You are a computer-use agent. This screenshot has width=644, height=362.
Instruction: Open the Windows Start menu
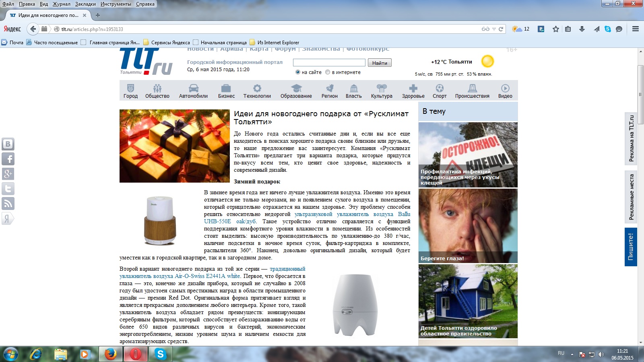[x=10, y=354]
